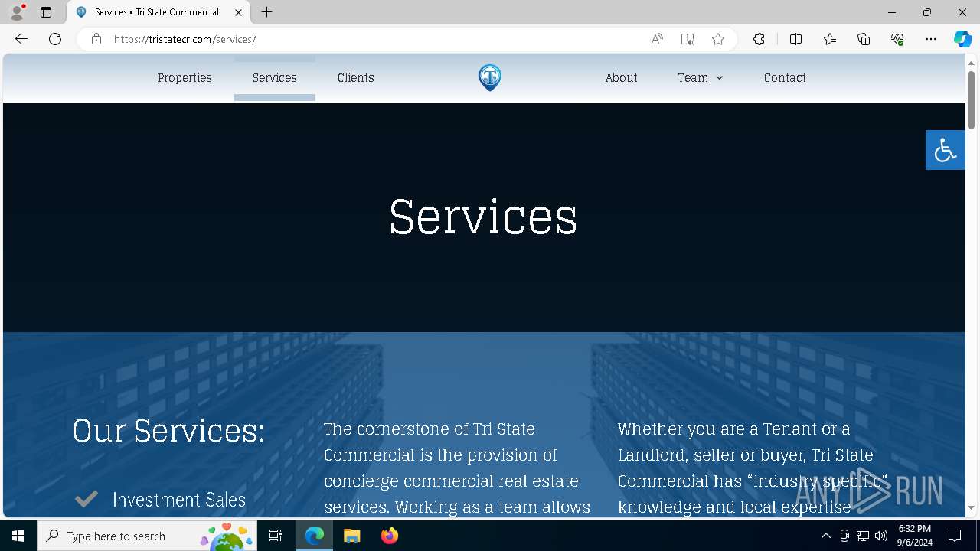Open Task View on taskbar
This screenshot has height=551, width=980.
point(276,536)
